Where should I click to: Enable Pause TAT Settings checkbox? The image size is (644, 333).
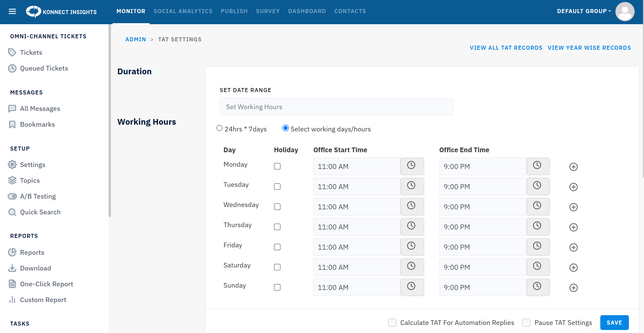(x=526, y=323)
